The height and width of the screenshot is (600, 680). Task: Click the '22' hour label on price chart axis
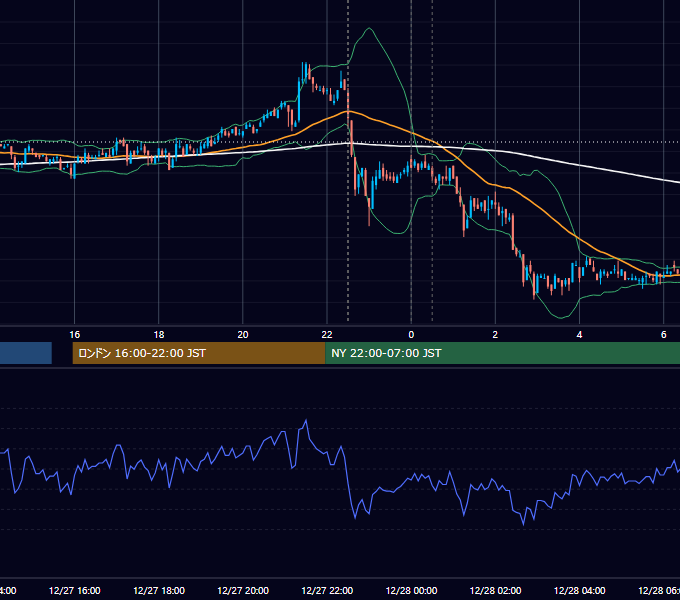327,334
